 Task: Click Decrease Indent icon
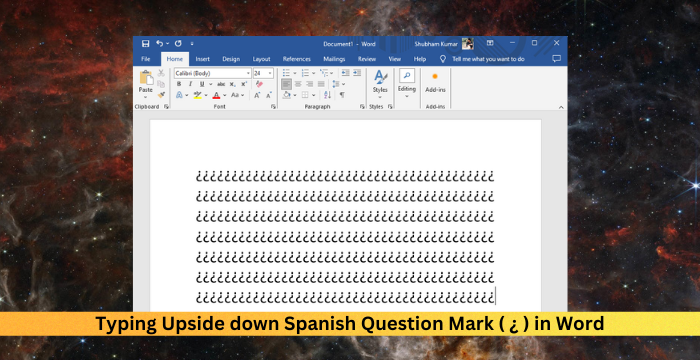point(345,73)
